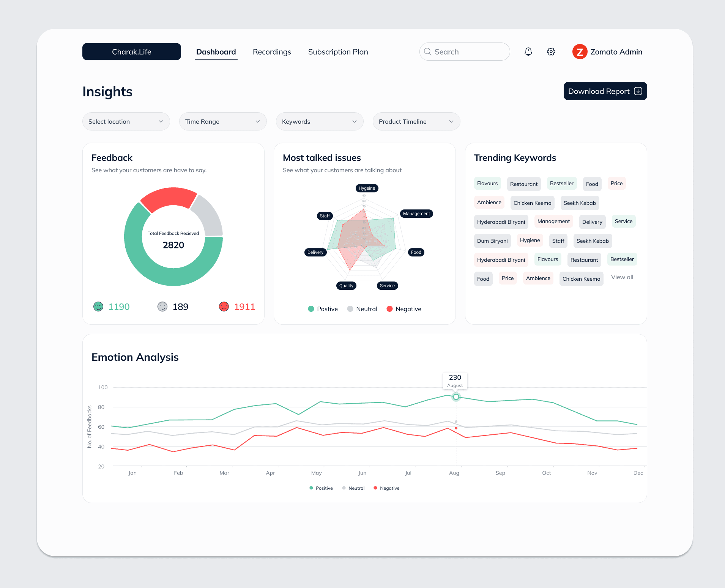Expand the Product Timeline dropdown
Image resolution: width=725 pixels, height=588 pixels.
pos(416,121)
